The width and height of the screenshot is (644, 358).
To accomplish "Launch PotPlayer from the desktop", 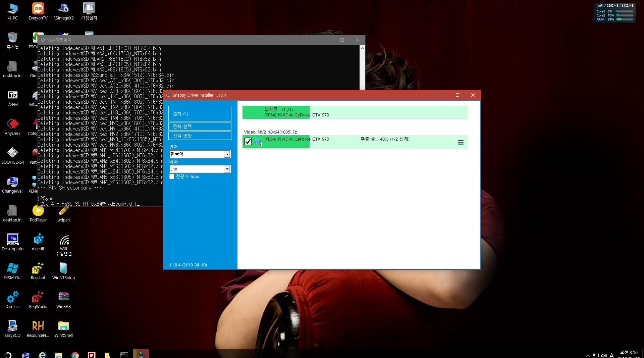I will click(38, 213).
